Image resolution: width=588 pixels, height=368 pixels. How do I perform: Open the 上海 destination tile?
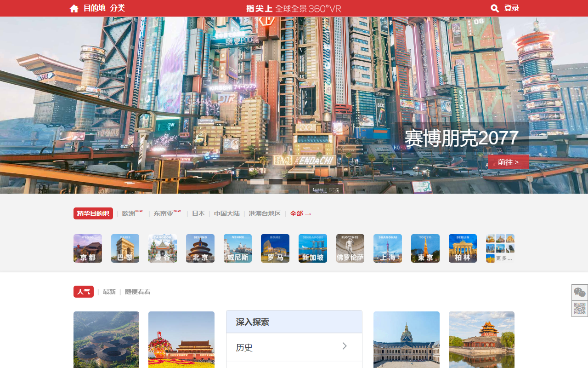pyautogui.click(x=388, y=248)
